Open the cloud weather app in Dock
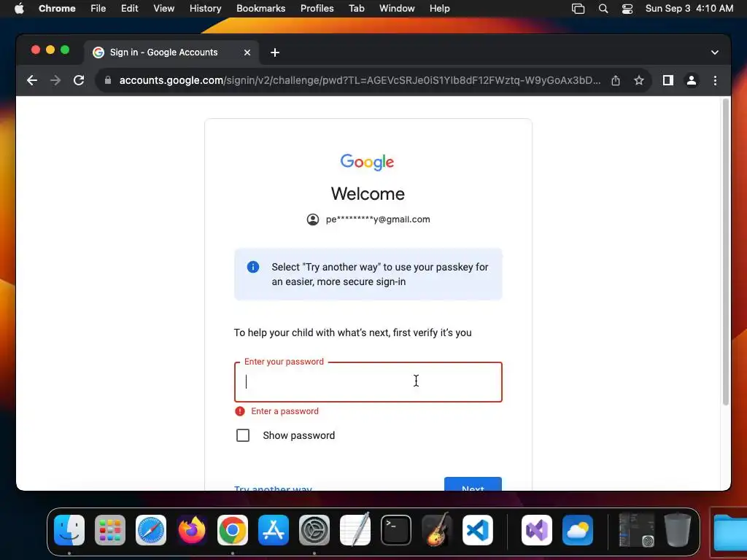The height and width of the screenshot is (560, 747). point(578,530)
